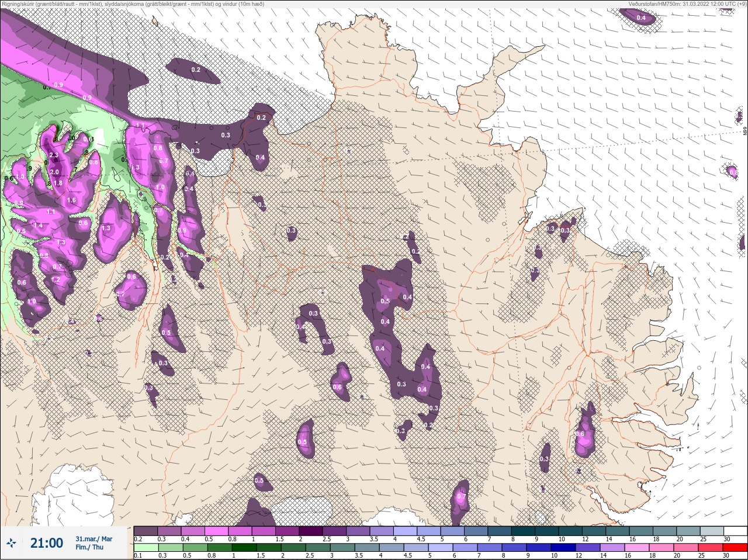
Task: Click the '1.8' precipitation value on the map
Action: [58, 183]
